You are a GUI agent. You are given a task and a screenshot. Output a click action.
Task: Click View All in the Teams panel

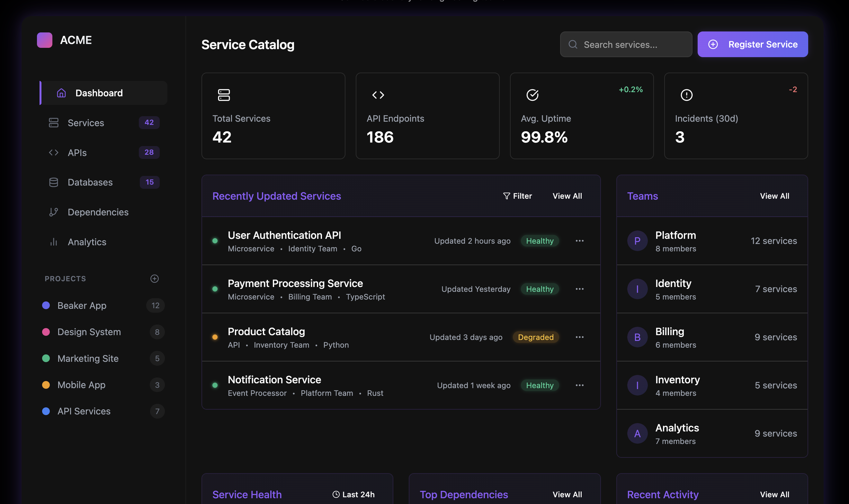[774, 196]
